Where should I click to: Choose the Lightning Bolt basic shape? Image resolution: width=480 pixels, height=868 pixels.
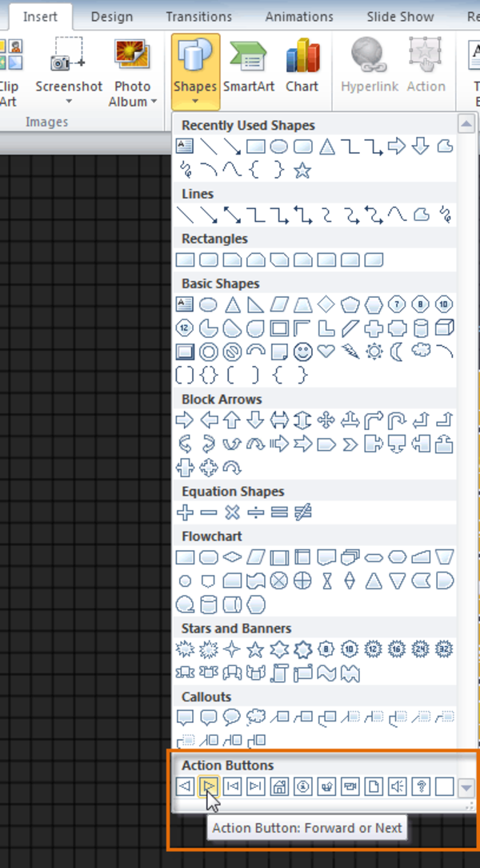pos(350,352)
